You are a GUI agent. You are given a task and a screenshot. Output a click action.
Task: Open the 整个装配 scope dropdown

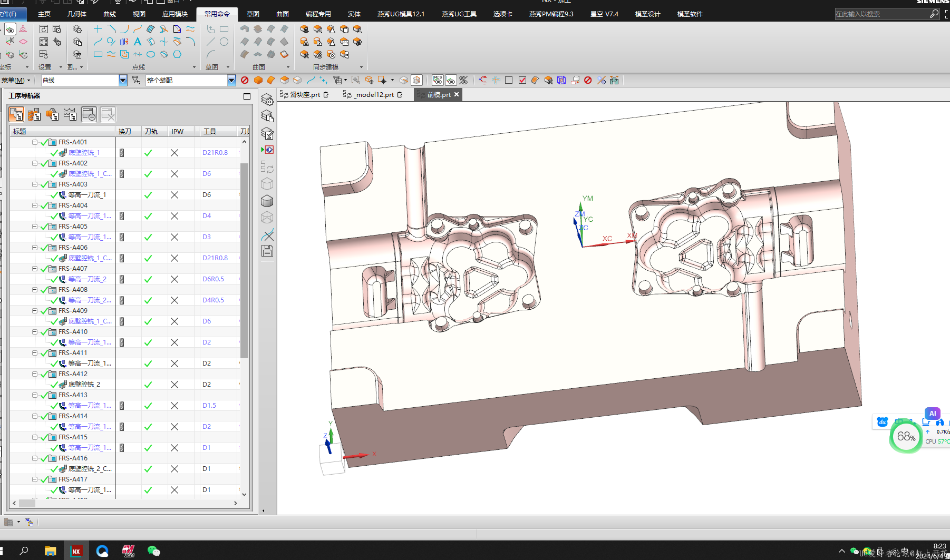coord(231,80)
